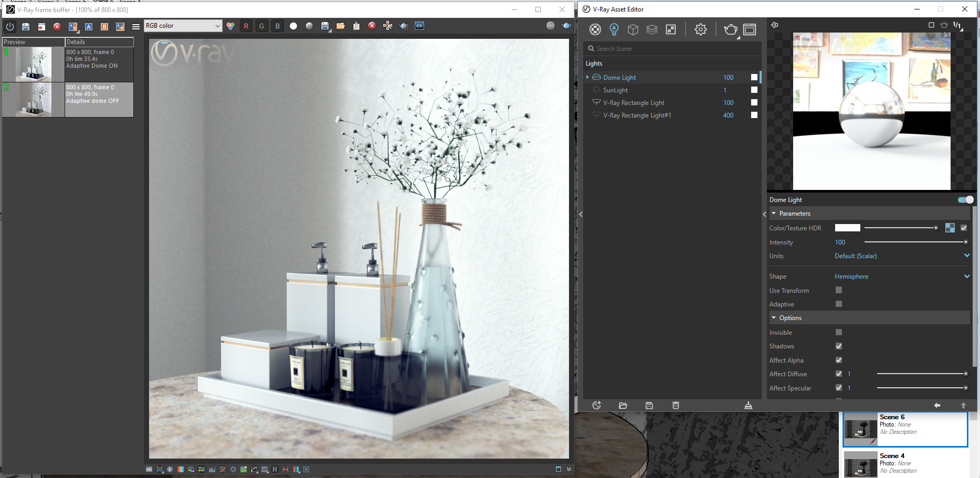Click the white Color/Texture HDR swatch
This screenshot has width=980, height=478.
coord(848,228)
